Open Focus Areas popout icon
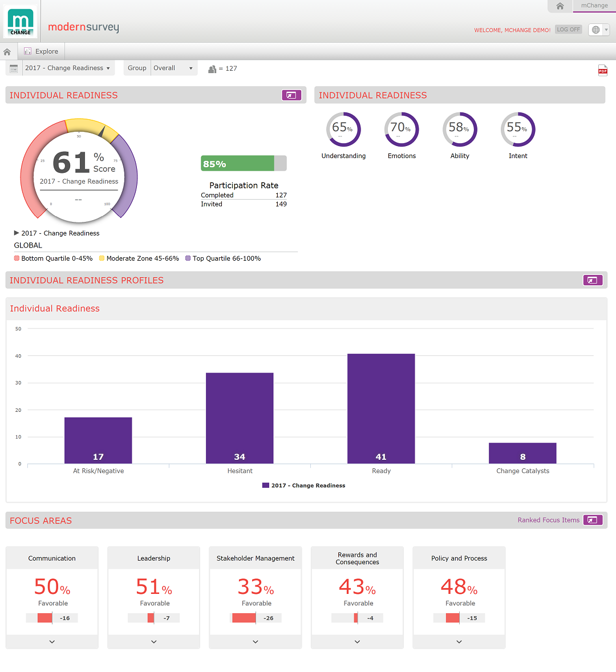The width and height of the screenshot is (616, 672). 592,520
